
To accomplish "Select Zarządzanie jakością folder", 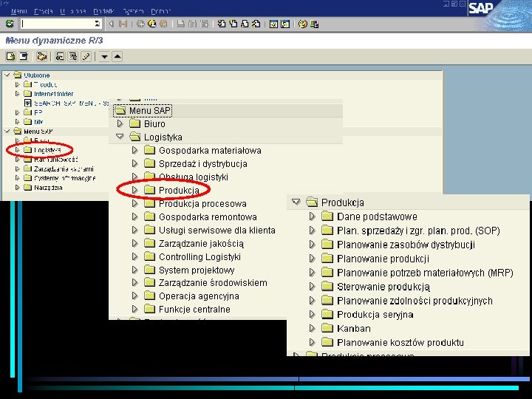I will tap(201, 244).
